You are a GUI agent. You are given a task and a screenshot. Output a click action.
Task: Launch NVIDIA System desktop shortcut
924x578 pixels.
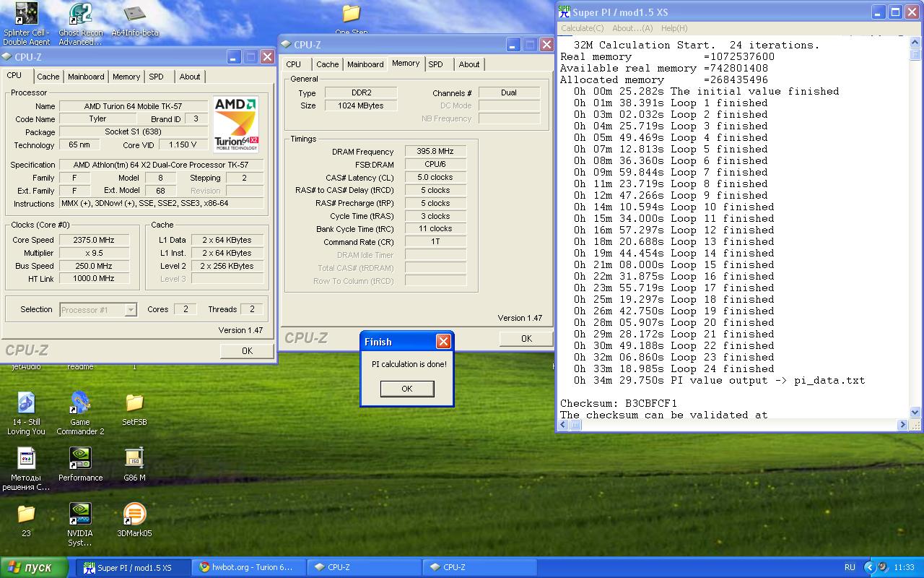pyautogui.click(x=80, y=525)
